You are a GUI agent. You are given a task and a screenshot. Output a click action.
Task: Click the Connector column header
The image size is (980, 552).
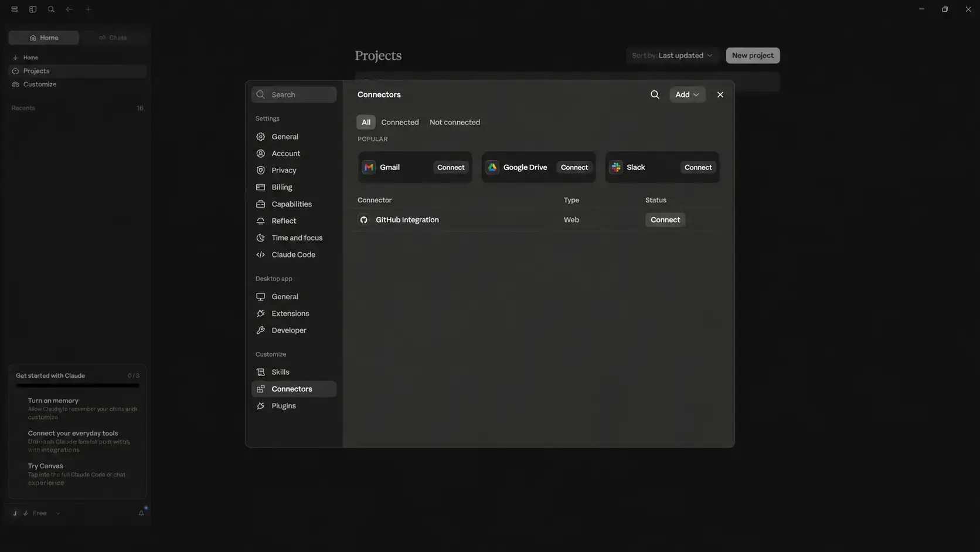375,200
